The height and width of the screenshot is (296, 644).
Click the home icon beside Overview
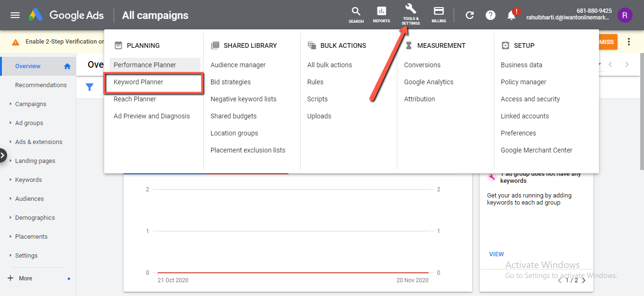[67, 66]
